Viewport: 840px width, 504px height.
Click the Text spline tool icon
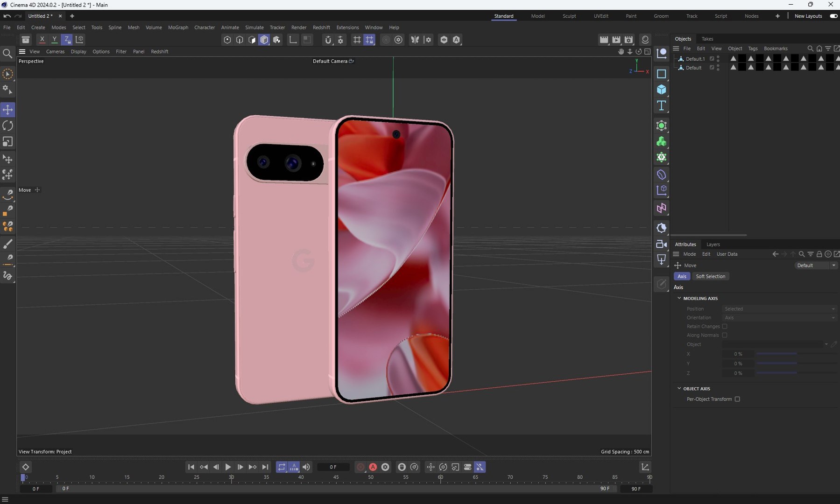pos(661,105)
